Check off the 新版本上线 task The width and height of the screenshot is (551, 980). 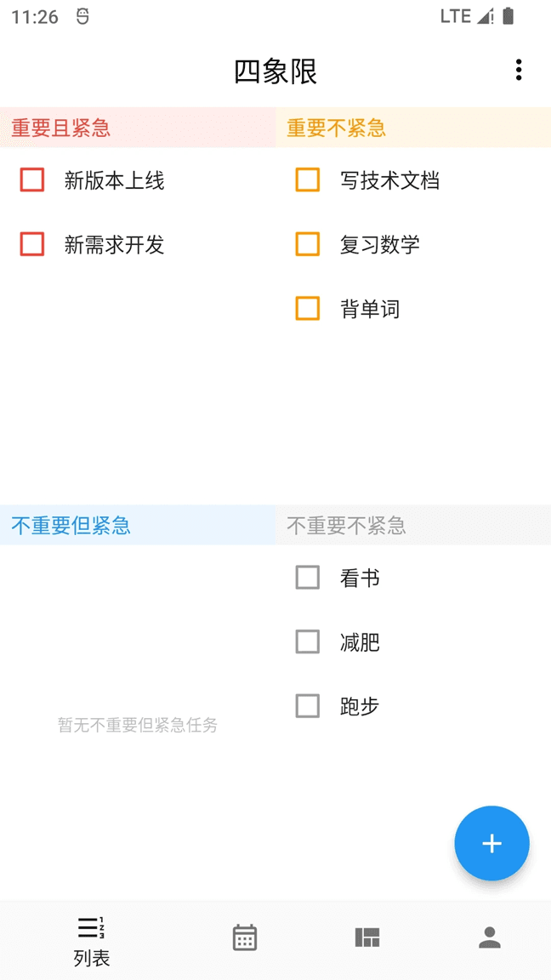pos(31,180)
